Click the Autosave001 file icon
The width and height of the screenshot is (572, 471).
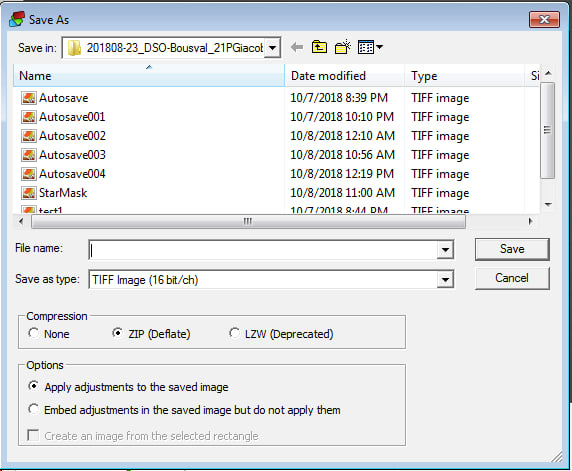28,117
